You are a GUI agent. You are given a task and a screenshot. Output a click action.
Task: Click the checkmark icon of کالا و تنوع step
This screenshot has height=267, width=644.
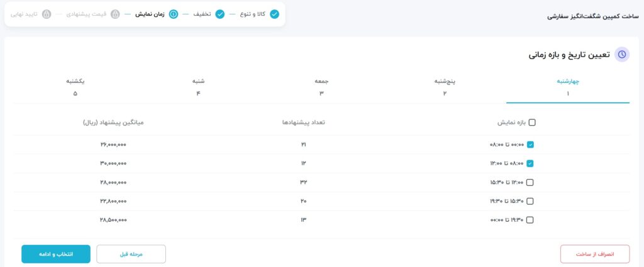click(274, 14)
